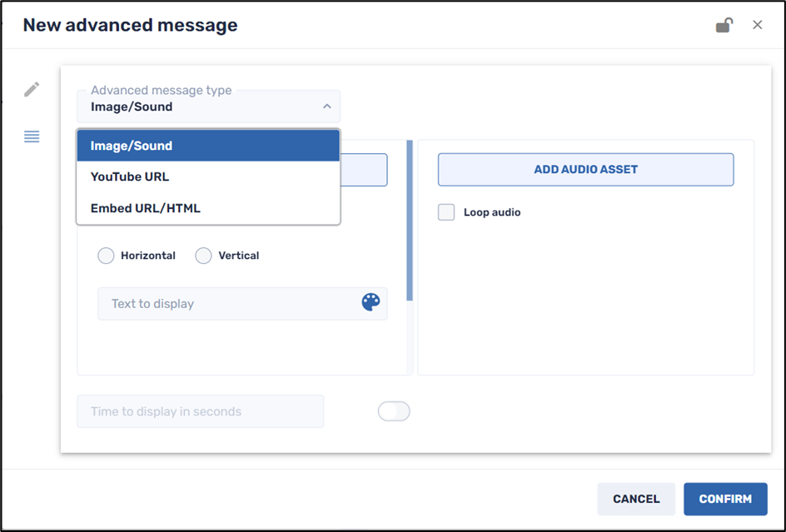786x532 pixels.
Task: Focus the Time to display in seconds field
Action: (200, 410)
